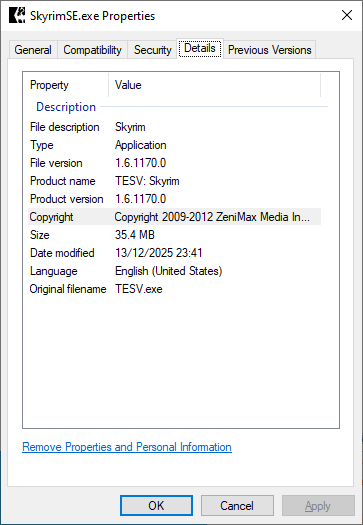Image resolution: width=363 pixels, height=525 pixels.
Task: Click the Cancel button
Action: click(237, 506)
